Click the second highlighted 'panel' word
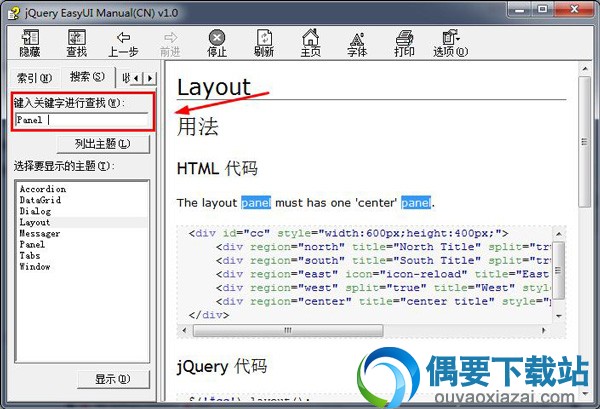The image size is (600, 409). (416, 202)
